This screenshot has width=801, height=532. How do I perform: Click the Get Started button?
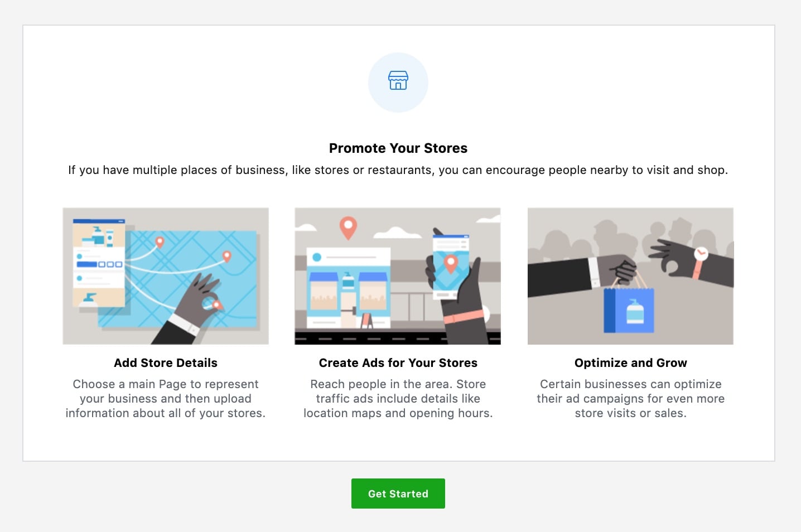point(398,494)
